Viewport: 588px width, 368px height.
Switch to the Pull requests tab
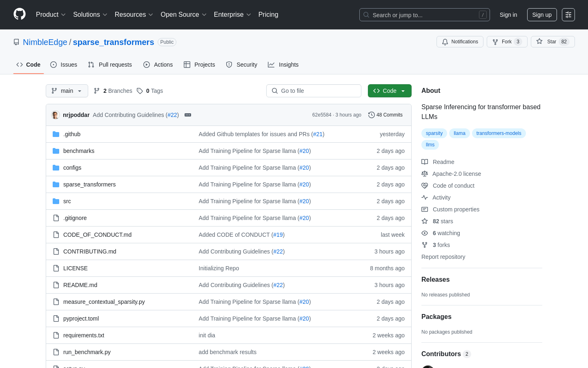[110, 65]
